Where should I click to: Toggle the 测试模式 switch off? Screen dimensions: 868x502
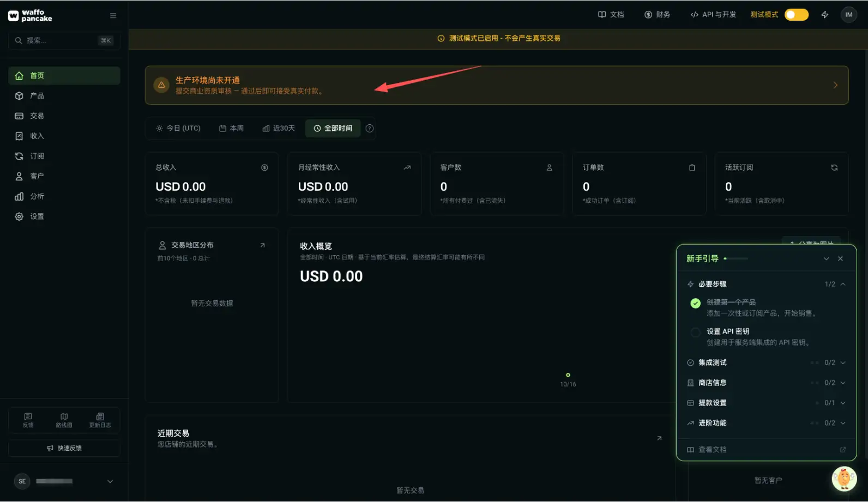coord(797,15)
